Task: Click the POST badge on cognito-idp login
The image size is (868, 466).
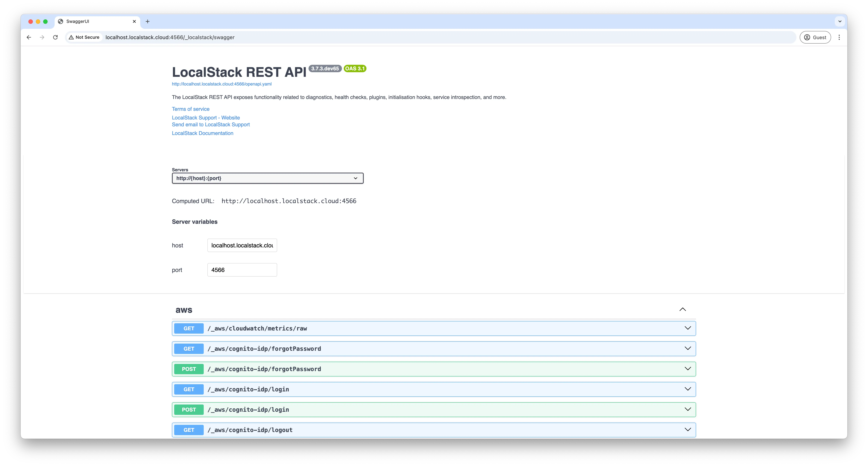Action: 189,409
